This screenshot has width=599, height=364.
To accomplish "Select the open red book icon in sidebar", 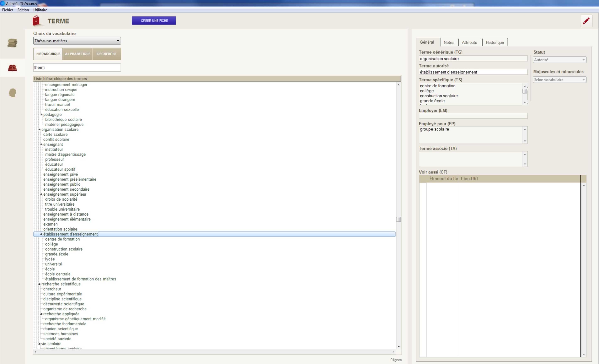I will coord(12,68).
